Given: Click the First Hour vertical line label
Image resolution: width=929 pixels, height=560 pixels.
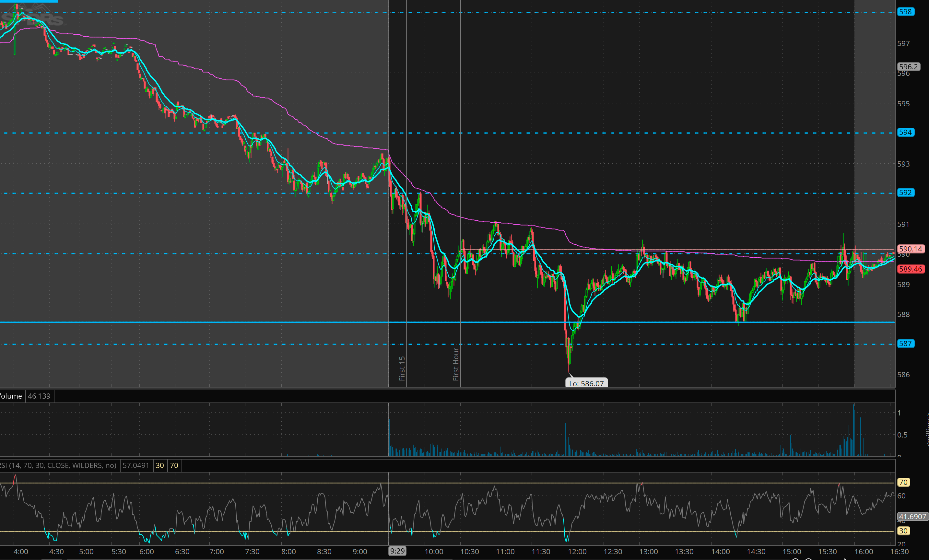Looking at the screenshot, I should click(x=456, y=364).
